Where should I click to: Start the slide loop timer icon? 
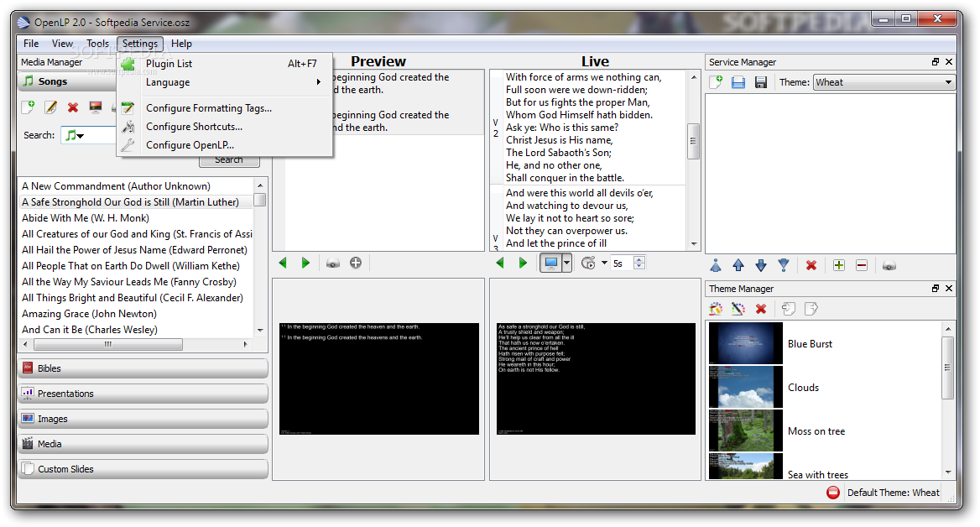(x=588, y=263)
